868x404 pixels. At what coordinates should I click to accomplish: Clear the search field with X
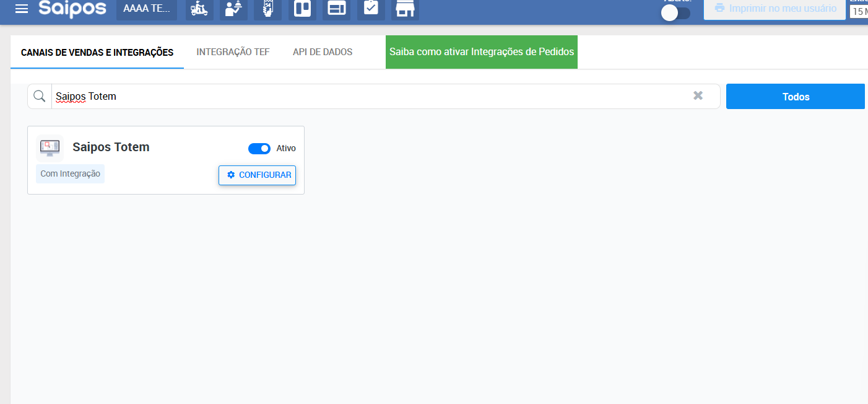point(698,95)
